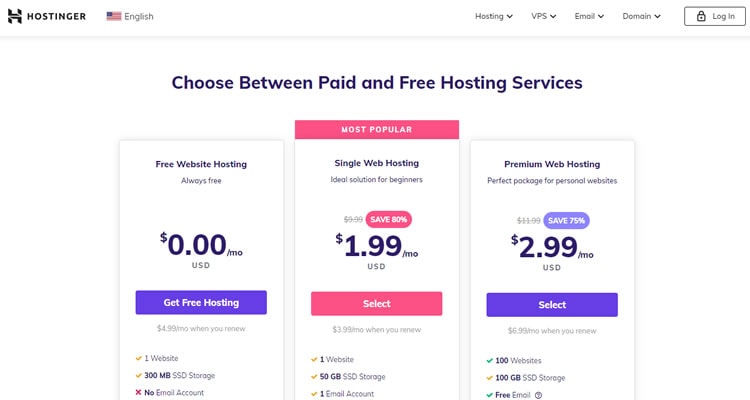This screenshot has height=400, width=750.
Task: Click the MOST POPULAR banner
Action: point(377,130)
